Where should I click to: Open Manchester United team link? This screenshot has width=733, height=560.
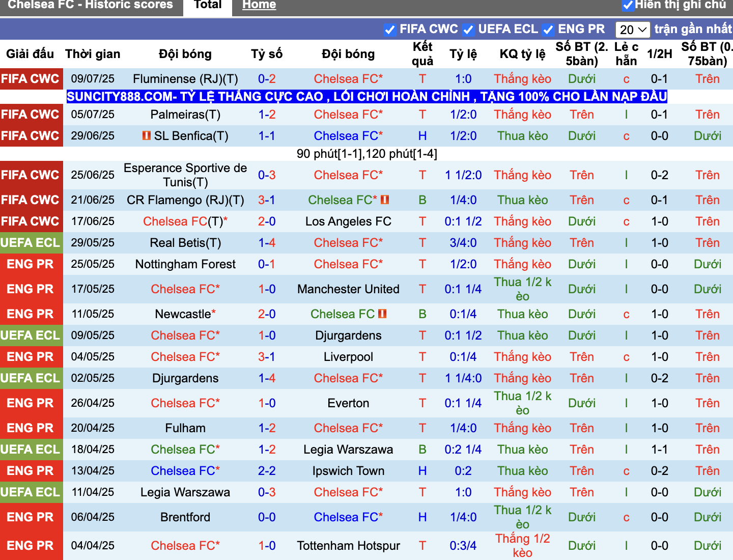[348, 289]
